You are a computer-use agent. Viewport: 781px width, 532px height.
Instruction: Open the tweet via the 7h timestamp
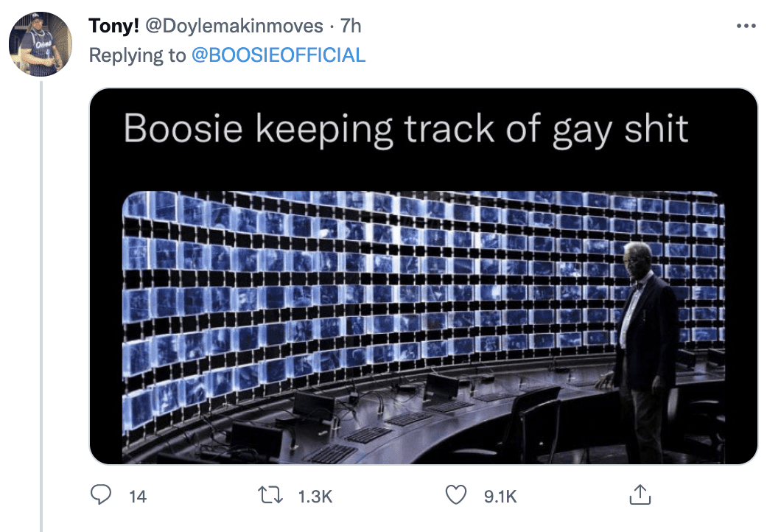point(351,26)
